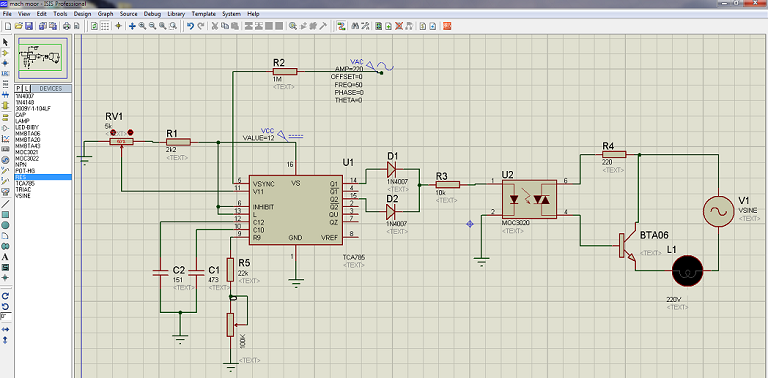Click the L1 lamp component

tap(687, 271)
